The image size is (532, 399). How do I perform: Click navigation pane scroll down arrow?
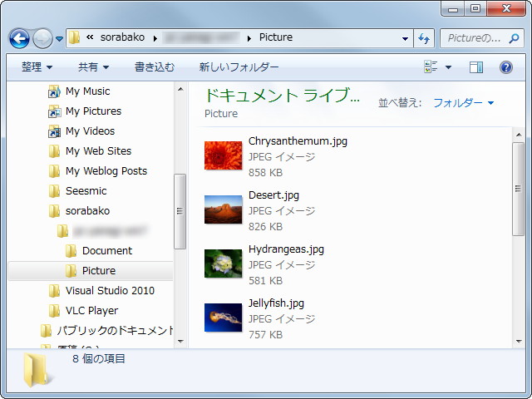(x=180, y=341)
